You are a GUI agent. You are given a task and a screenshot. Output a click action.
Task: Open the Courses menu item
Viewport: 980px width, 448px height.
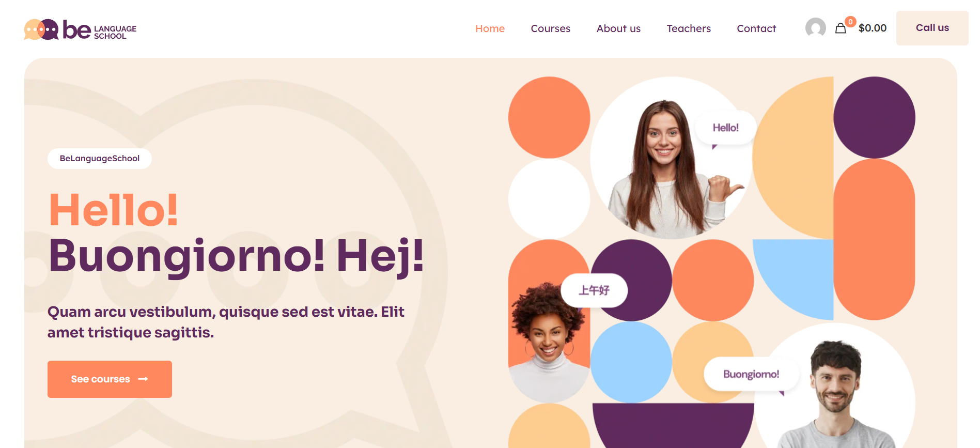[x=550, y=28]
